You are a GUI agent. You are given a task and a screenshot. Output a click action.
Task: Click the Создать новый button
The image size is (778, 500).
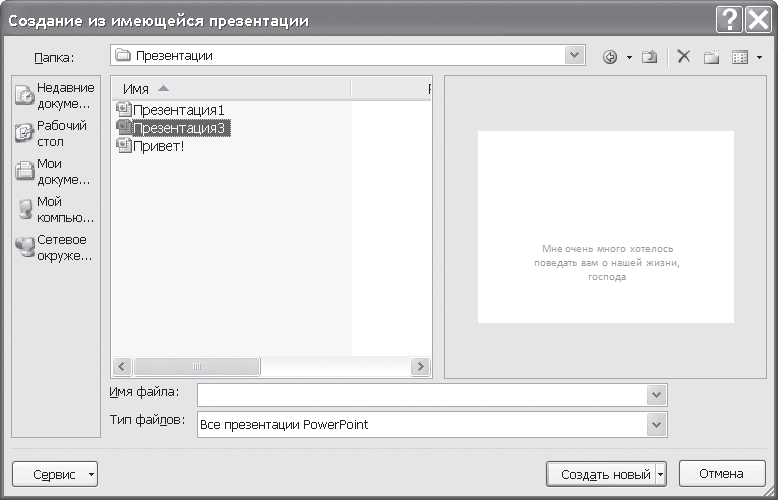[601, 474]
